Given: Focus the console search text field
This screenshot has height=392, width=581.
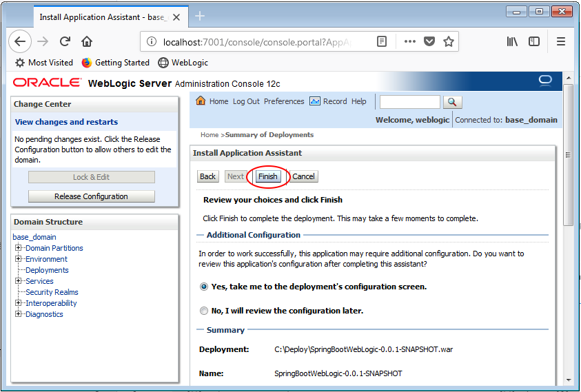Looking at the screenshot, I should click(410, 102).
